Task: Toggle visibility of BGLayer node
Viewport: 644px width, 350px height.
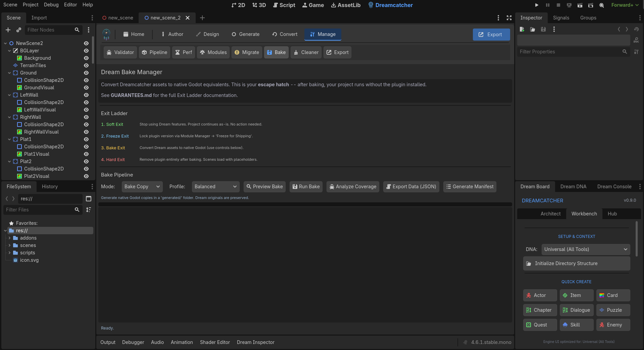Action: click(x=86, y=51)
